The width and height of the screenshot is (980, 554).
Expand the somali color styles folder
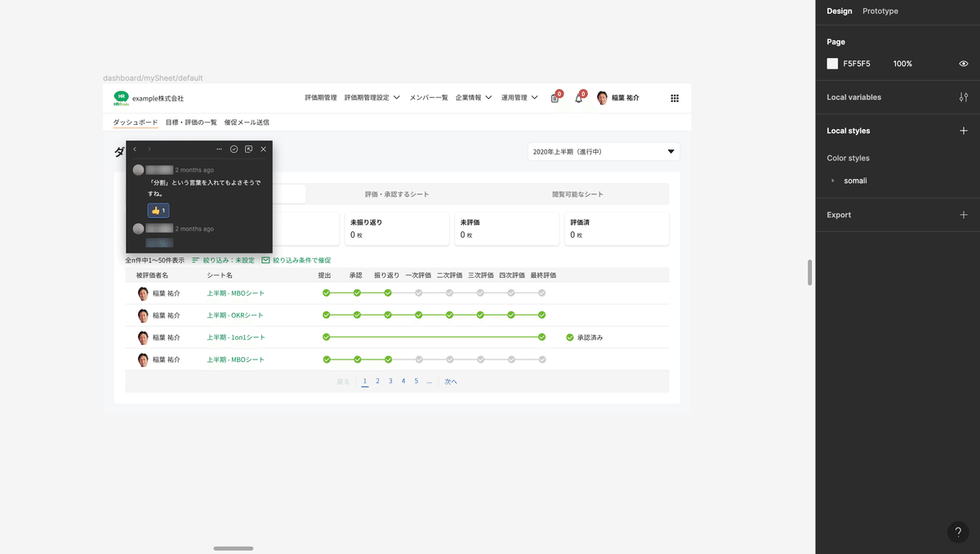[833, 181]
